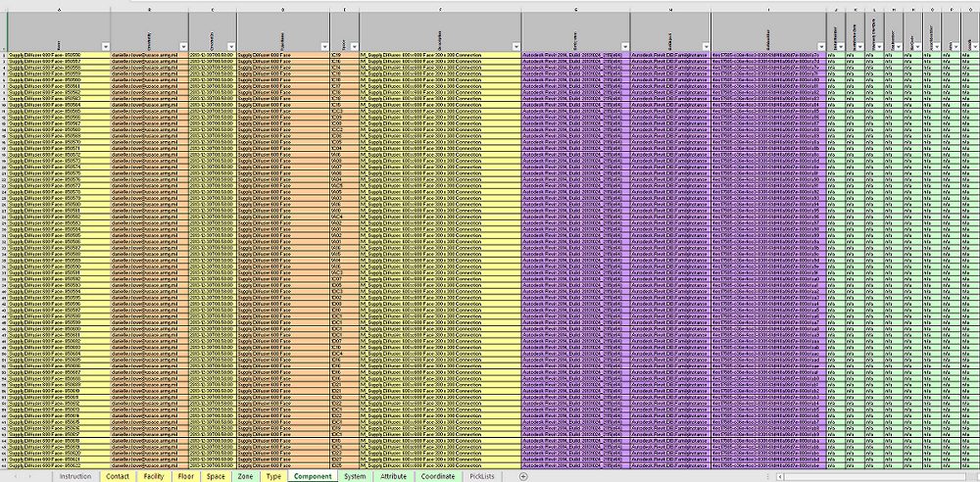
Task: Open the Contact sheet tab
Action: (118, 476)
